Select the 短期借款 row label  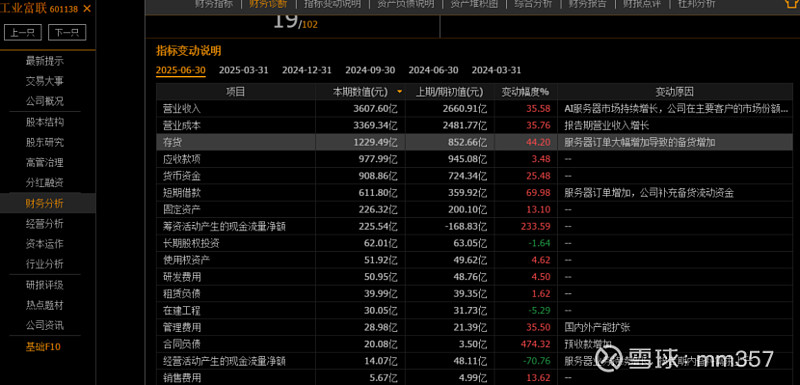pyautogui.click(x=182, y=193)
